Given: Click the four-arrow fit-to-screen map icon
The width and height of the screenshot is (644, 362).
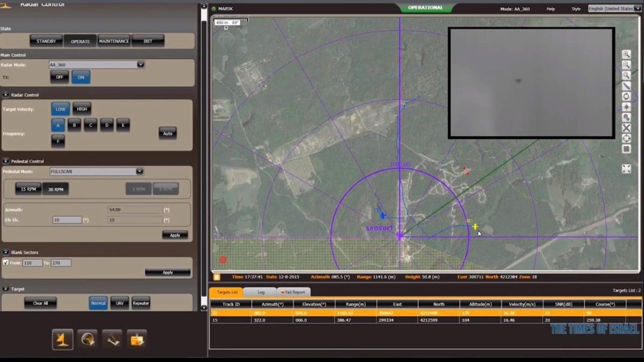Looking at the screenshot, I should click(626, 169).
